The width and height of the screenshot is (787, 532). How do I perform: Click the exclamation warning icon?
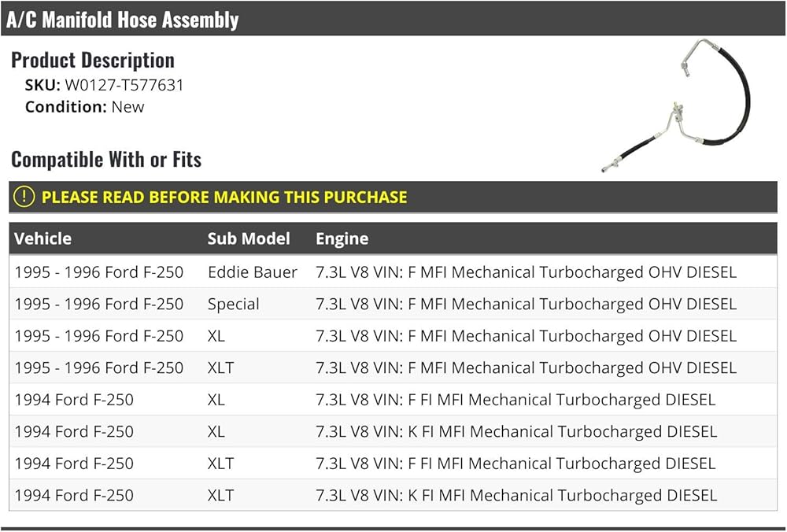(24, 197)
